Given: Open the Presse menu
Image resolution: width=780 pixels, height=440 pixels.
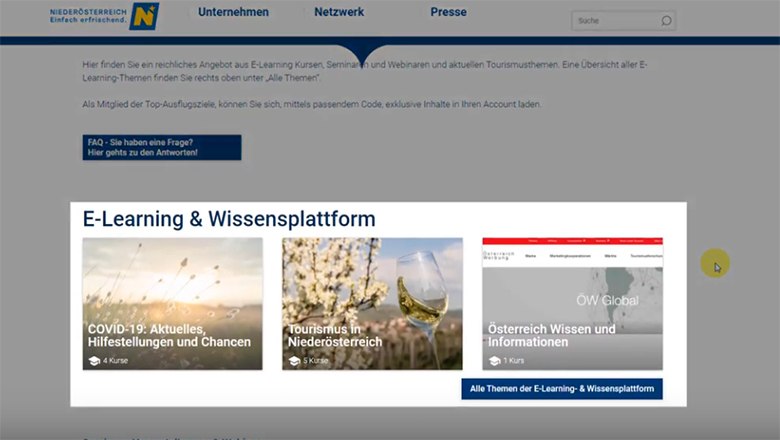Looking at the screenshot, I should coord(448,12).
